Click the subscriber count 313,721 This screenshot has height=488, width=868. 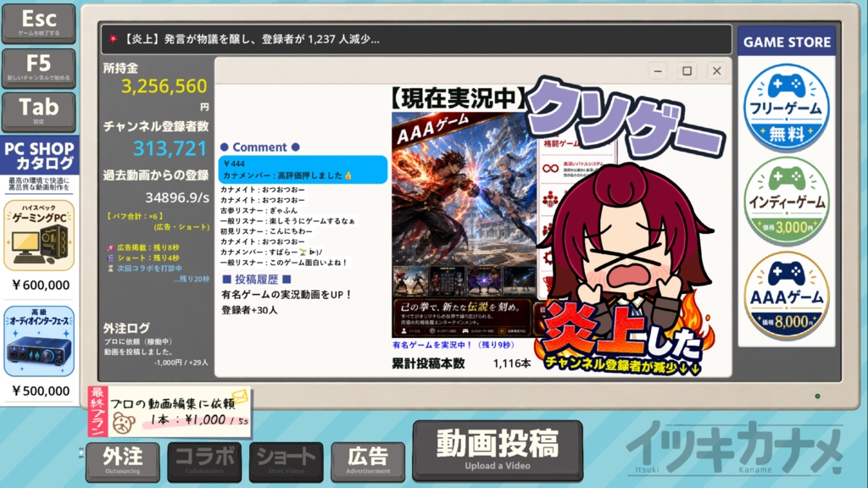pyautogui.click(x=170, y=148)
